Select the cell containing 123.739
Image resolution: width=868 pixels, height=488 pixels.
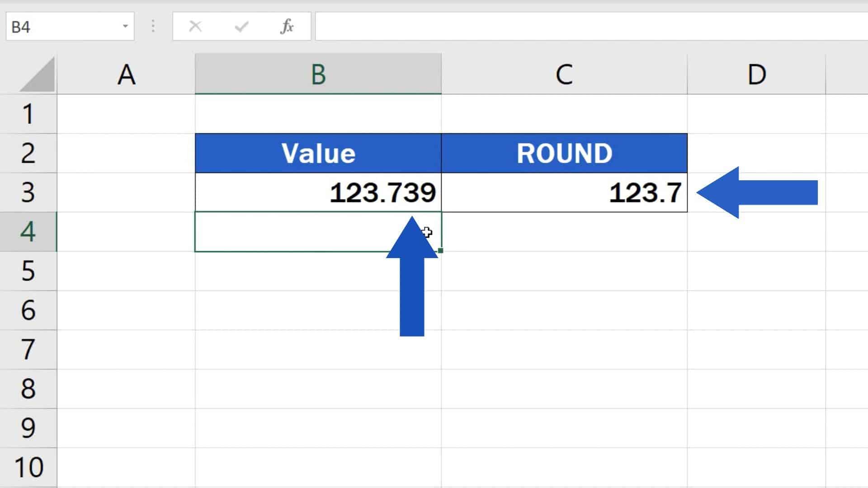(318, 192)
